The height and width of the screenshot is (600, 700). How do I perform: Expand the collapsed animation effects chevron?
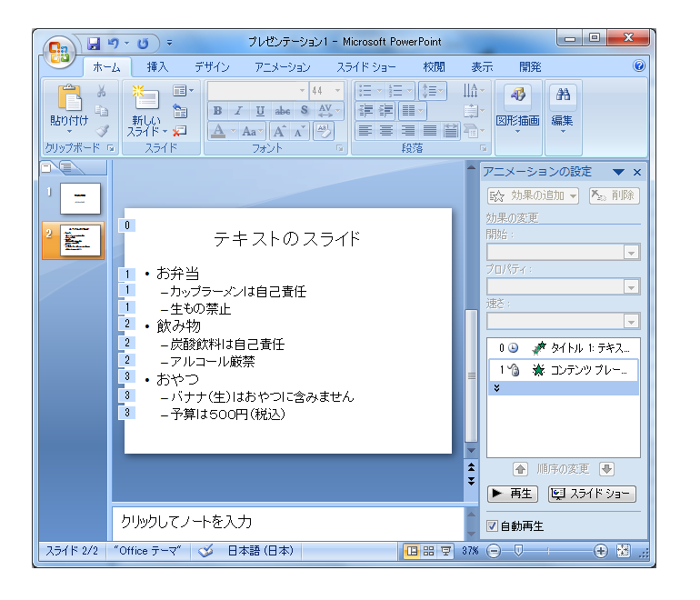pyautogui.click(x=495, y=387)
